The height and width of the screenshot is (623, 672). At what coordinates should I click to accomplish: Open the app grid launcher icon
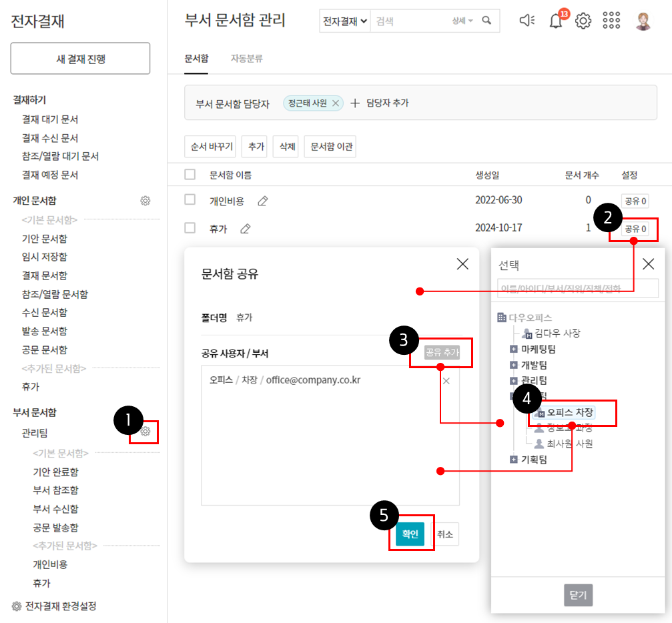pos(611,21)
